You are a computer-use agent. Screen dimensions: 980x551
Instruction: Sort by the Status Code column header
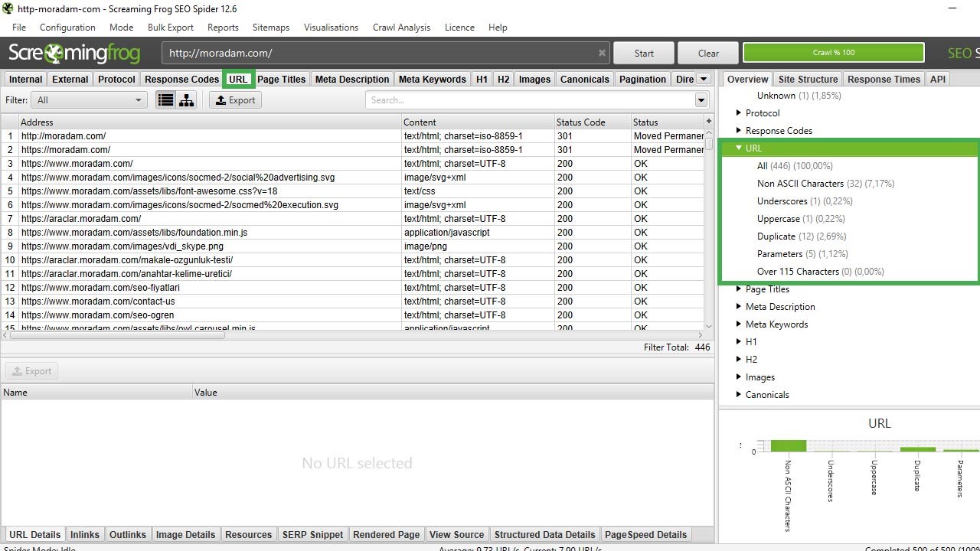593,122
